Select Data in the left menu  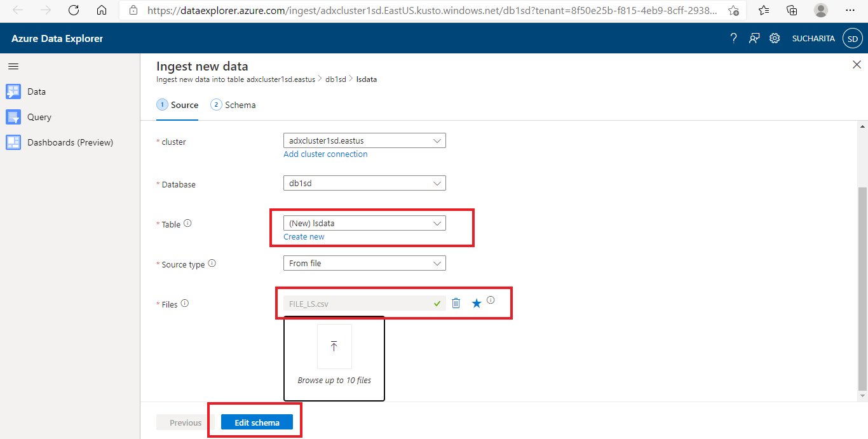tap(36, 91)
